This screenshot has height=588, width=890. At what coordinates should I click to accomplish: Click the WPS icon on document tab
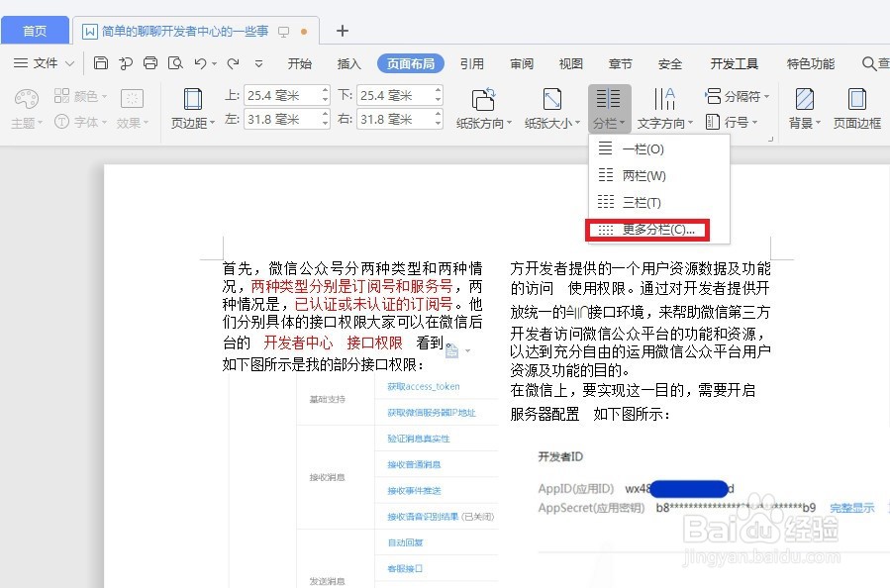[x=90, y=32]
